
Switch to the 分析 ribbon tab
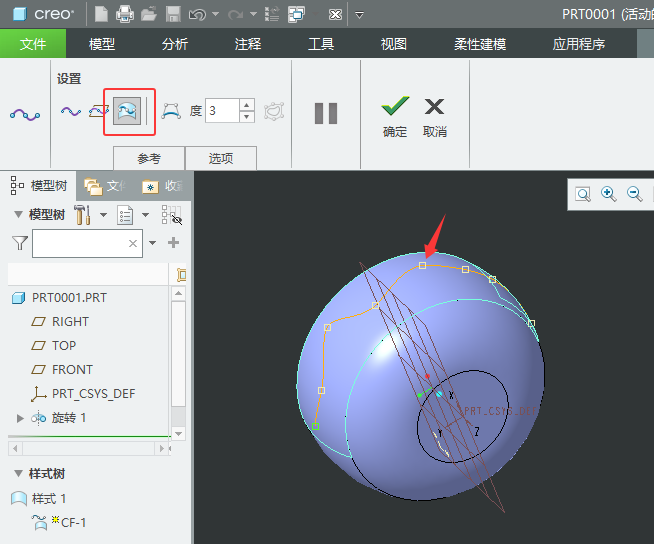175,44
